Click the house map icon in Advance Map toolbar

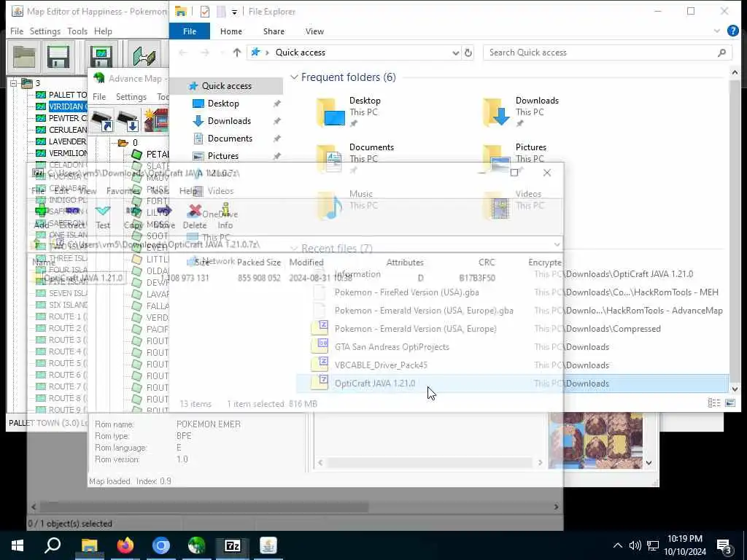pos(157,120)
